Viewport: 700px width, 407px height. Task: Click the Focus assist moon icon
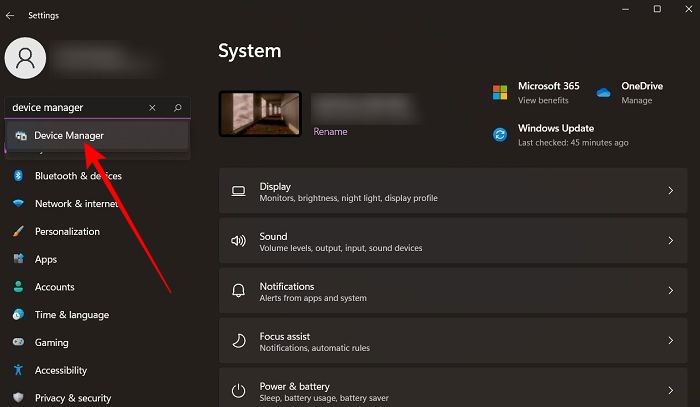click(238, 341)
